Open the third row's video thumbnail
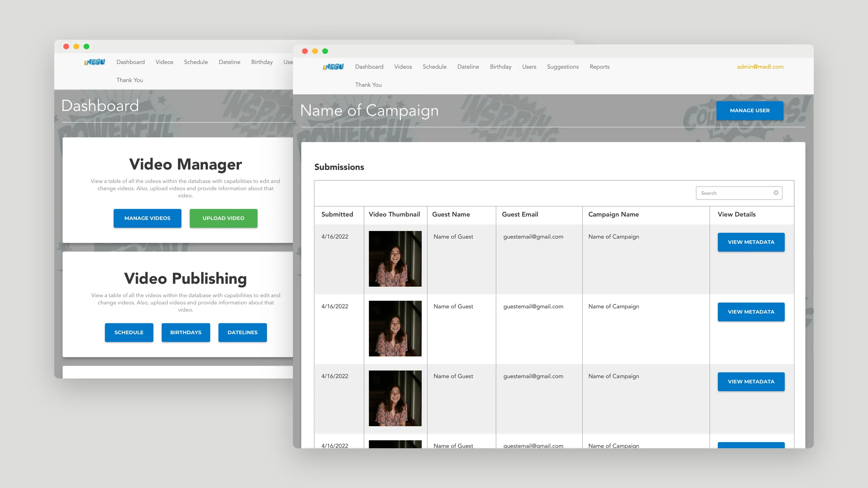This screenshot has height=488, width=868. point(395,398)
